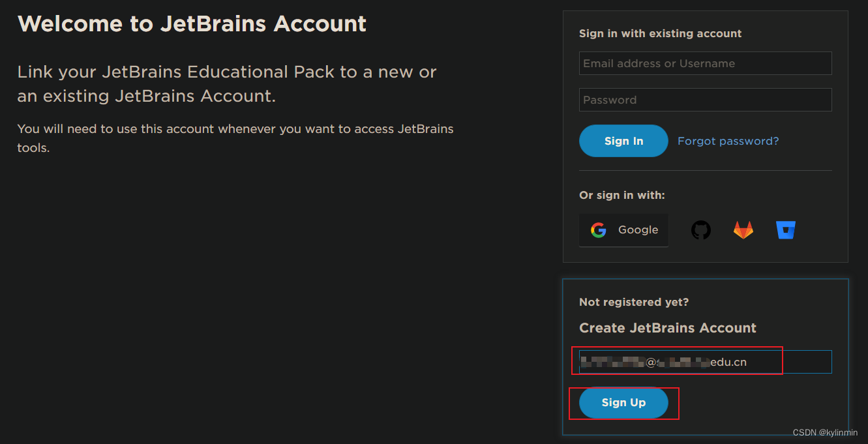Viewport: 868px width, 444px height.
Task: Click the Not registered yet? text
Action: (634, 302)
